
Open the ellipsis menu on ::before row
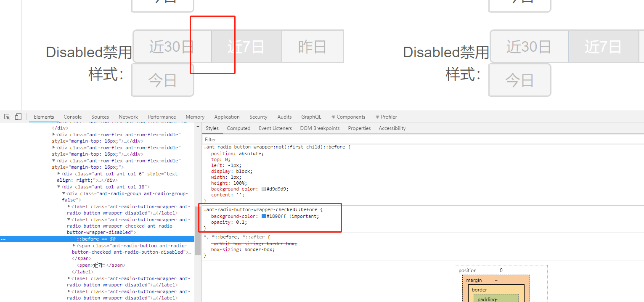(x=3, y=239)
